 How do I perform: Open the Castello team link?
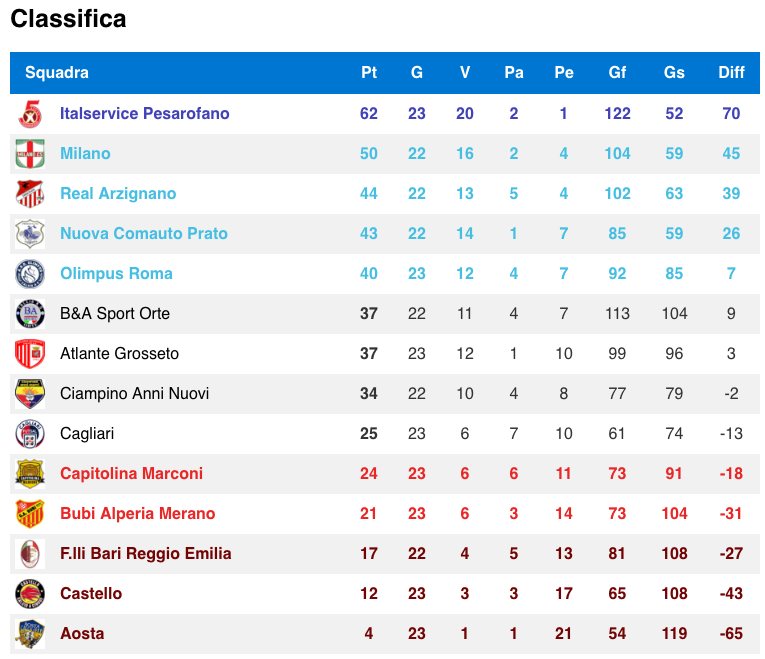click(x=91, y=594)
